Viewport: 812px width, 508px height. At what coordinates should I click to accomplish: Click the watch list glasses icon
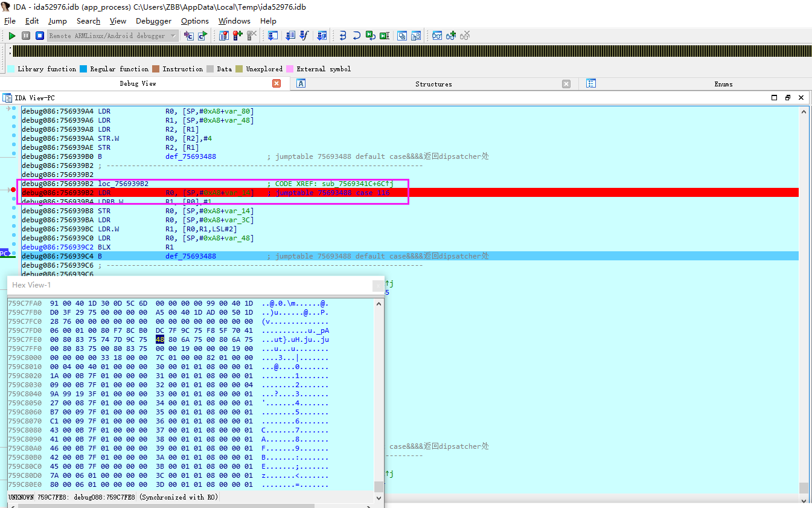coord(437,36)
